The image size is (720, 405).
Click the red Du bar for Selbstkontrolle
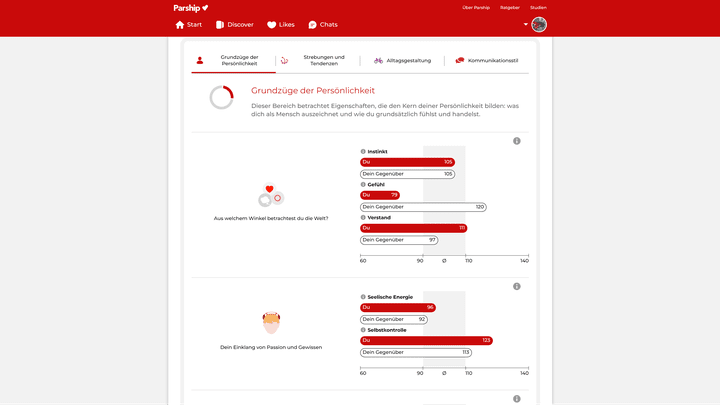click(426, 340)
